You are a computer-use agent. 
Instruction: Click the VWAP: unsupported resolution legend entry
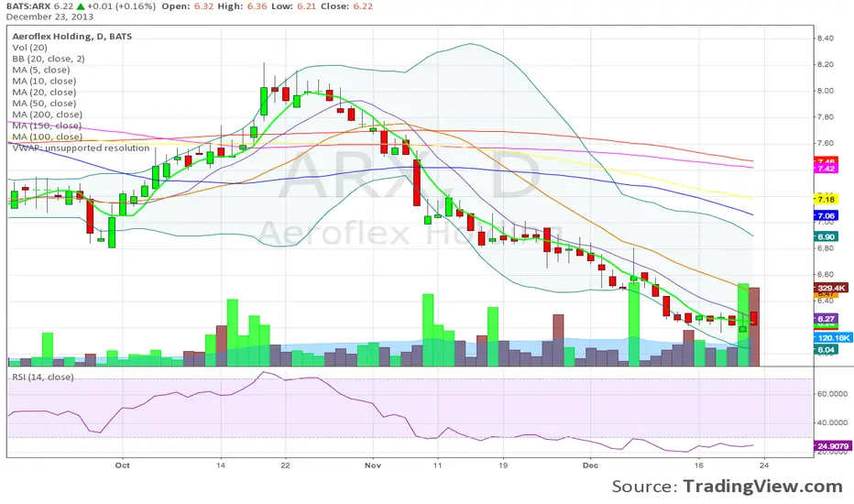(x=81, y=148)
